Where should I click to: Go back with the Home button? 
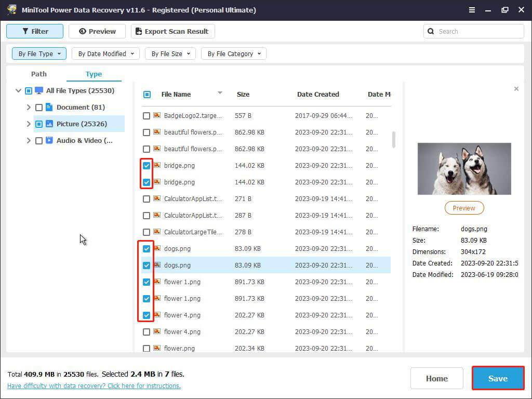(x=436, y=378)
